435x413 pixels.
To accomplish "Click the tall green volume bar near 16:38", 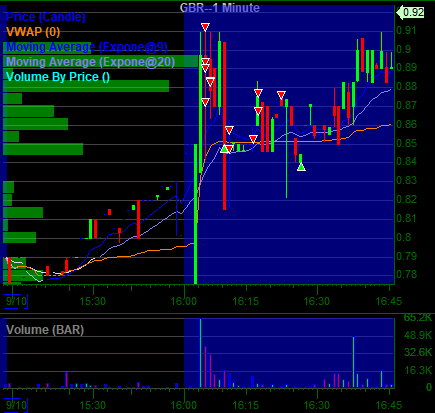I will (353, 362).
